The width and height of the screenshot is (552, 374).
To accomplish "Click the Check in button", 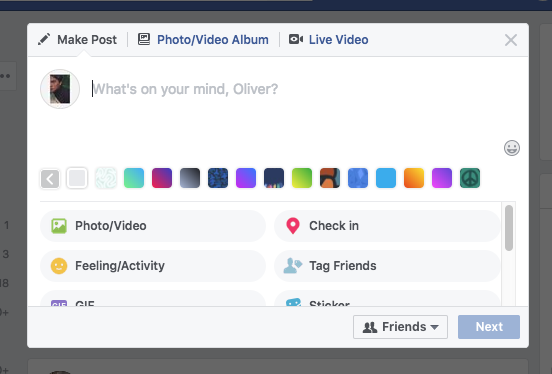I will [387, 226].
